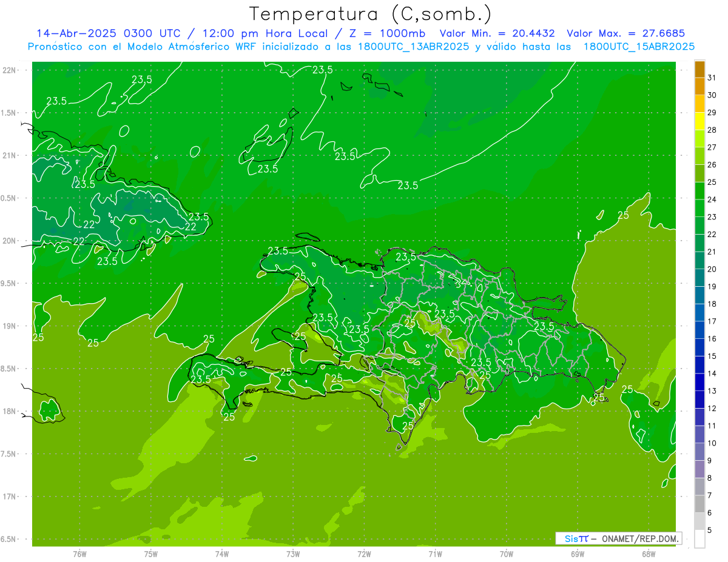Select the '1800UTC_15ABR2025' valid-until time text
Viewport: 728px width, 562px height.
tap(639, 47)
